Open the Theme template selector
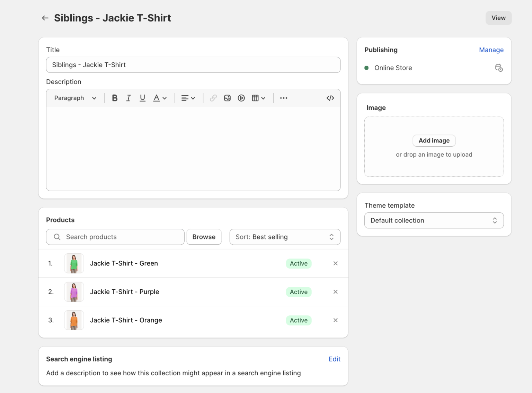532x393 pixels. tap(434, 220)
